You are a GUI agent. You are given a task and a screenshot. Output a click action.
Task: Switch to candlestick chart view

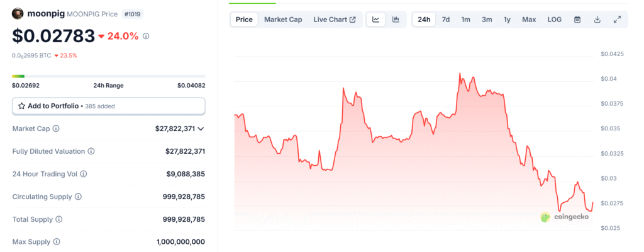(396, 20)
